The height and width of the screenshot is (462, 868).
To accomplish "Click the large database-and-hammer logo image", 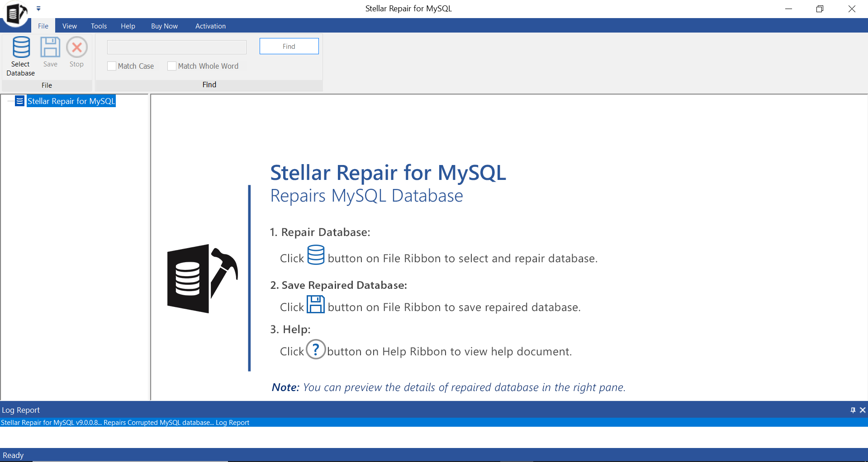I will [203, 278].
